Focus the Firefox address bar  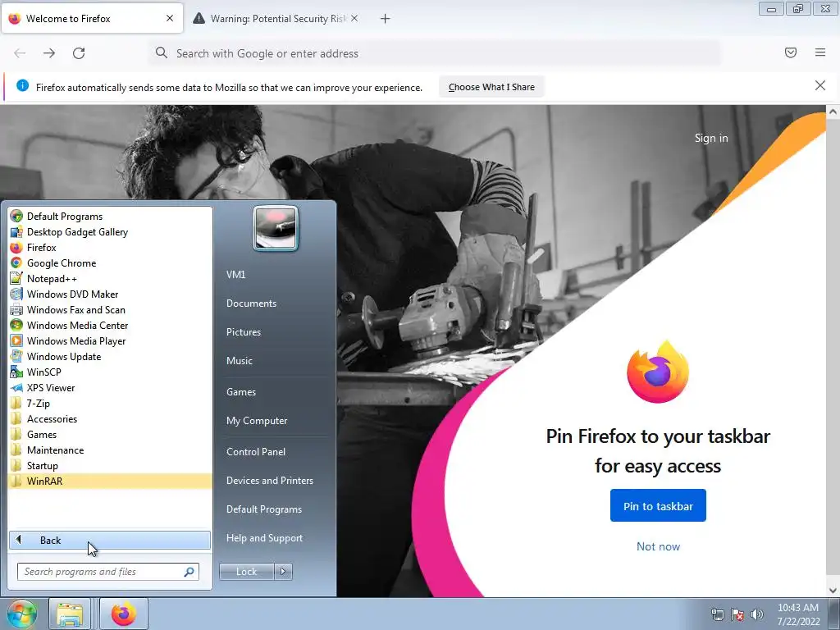434,53
